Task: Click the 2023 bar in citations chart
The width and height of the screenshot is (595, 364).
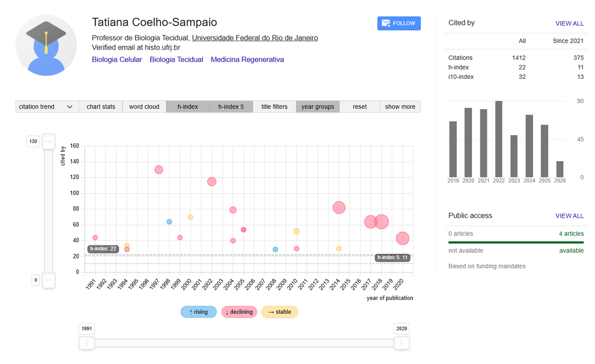Action: 514,156
